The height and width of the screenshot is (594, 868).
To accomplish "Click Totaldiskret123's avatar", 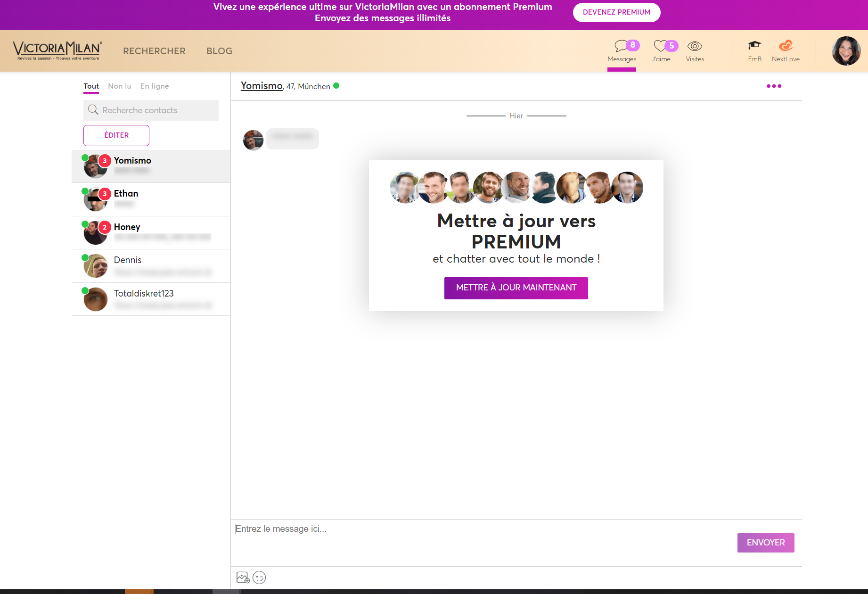I will (x=95, y=299).
